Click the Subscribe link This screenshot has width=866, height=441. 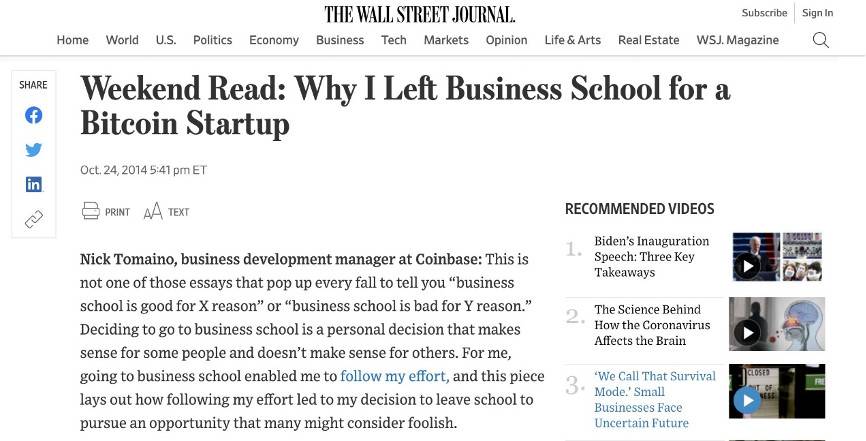click(764, 13)
